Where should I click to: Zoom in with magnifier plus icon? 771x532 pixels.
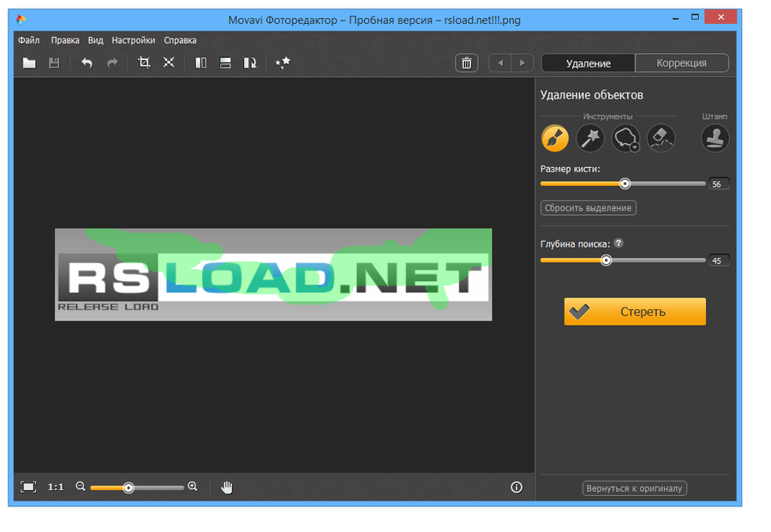point(193,487)
